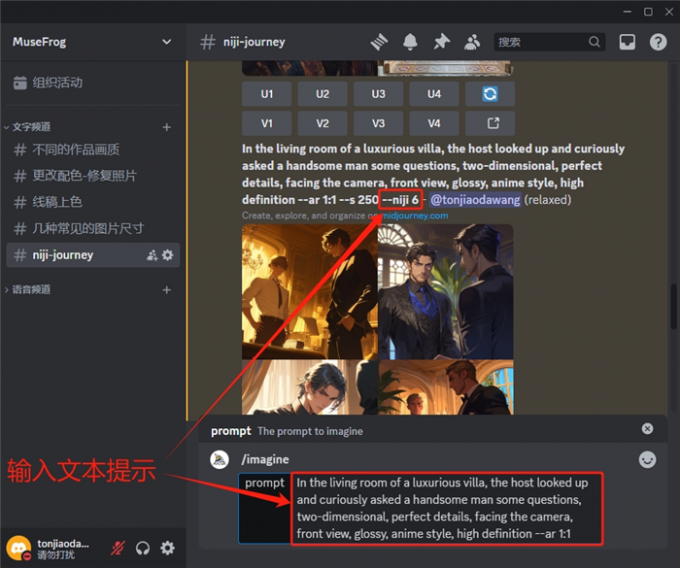Viewport: 680px width, 568px height.
Task: Invite people to niji-journey channel
Action: [152, 255]
